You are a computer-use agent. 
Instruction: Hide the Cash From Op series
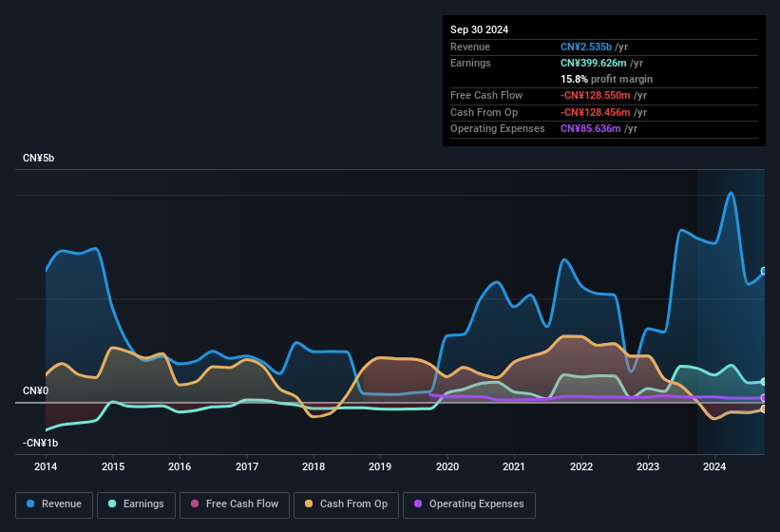point(346,504)
